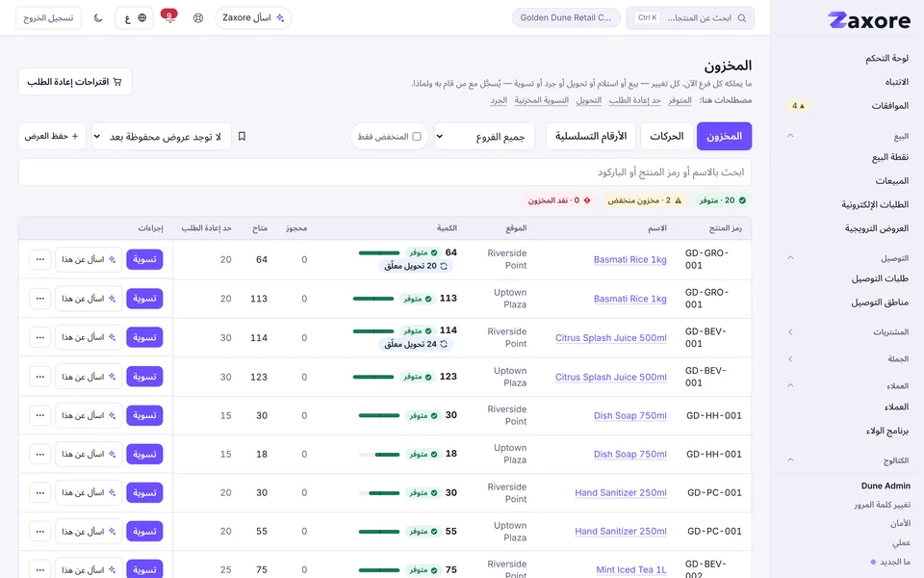Click the search magnifier icon
This screenshot has width=924, height=578.
point(742,17)
